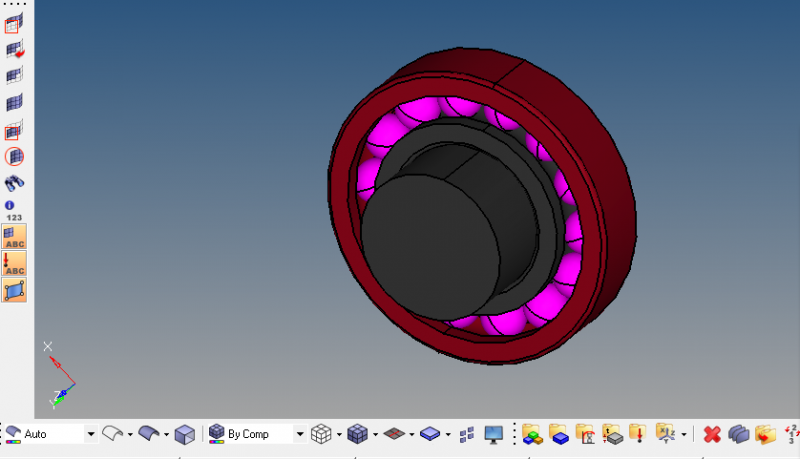This screenshot has width=800, height=459.
Task: Click the dropdown arrow beside Auto
Action: [91, 434]
